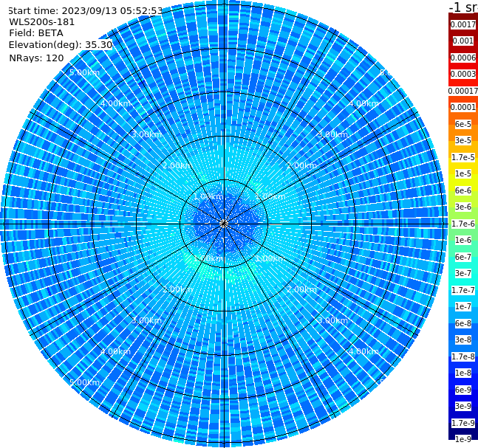This screenshot has width=478, height=448.
Task: Select the upper-right 2.00km range label
Action: click(x=302, y=165)
